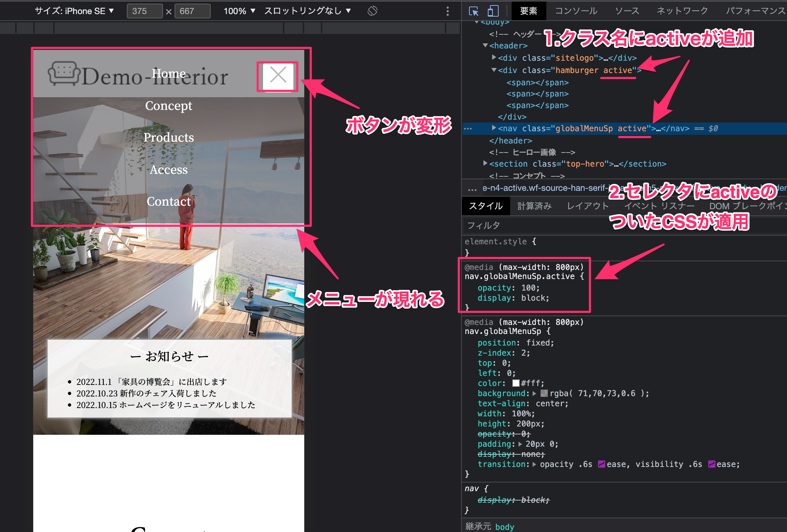The height and width of the screenshot is (532, 787).
Task: Switch to the パフォーマンス tab
Action: tap(755, 11)
